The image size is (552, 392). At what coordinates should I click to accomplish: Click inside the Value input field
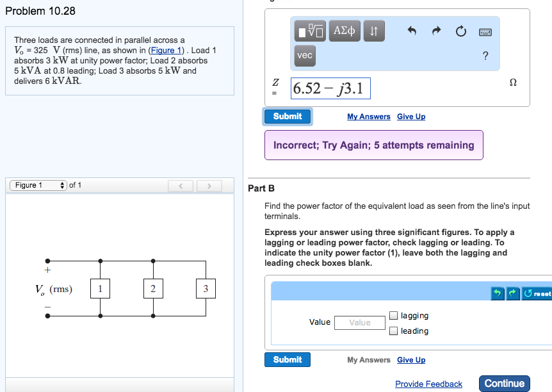pos(359,322)
